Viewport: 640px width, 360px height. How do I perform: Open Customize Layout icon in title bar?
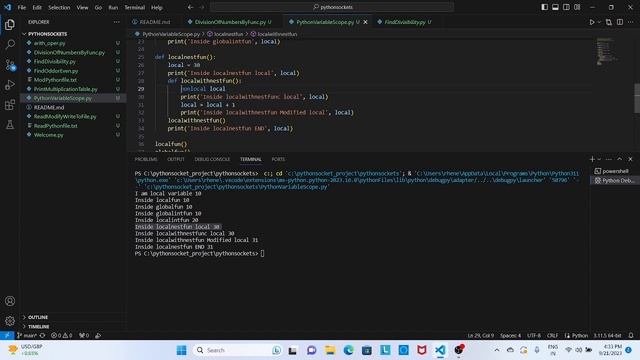[577, 7]
